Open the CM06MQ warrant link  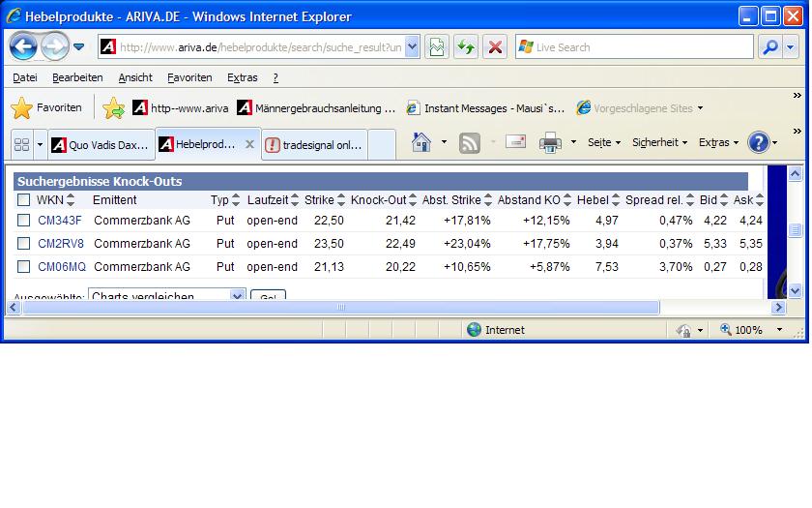coord(62,266)
